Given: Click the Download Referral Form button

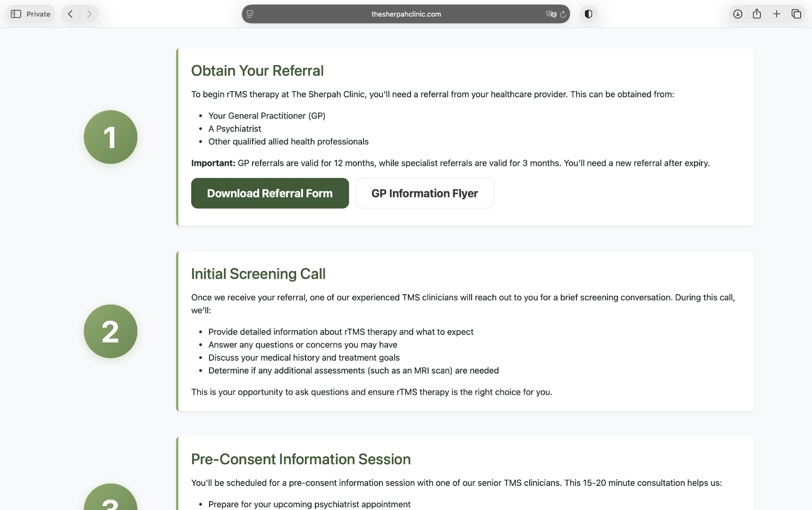Looking at the screenshot, I should [270, 193].
